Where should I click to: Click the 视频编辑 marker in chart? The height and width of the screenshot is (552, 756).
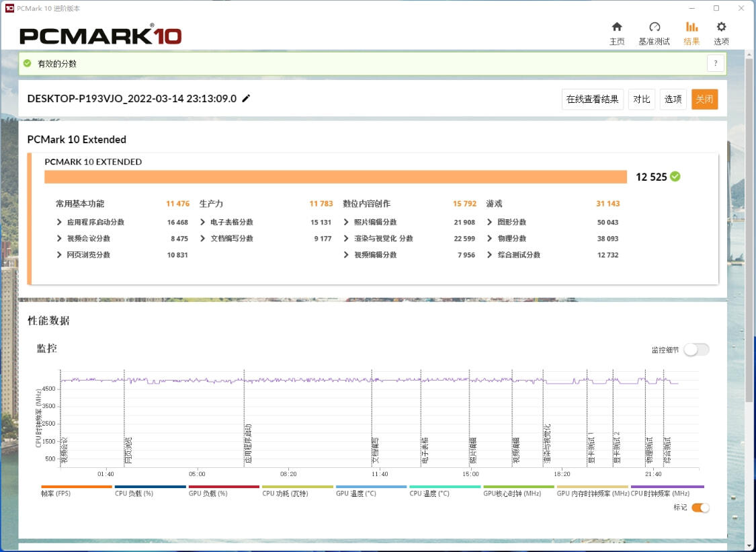click(516, 450)
